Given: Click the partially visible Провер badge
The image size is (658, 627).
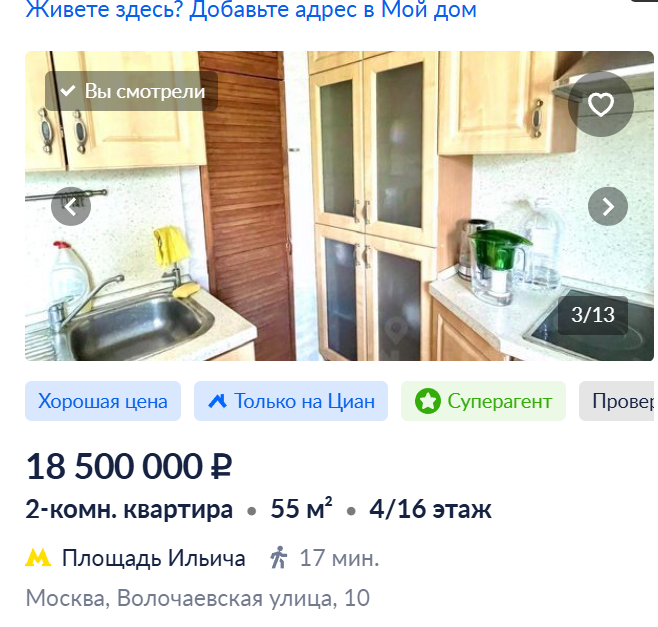Looking at the screenshot, I should [x=616, y=401].
